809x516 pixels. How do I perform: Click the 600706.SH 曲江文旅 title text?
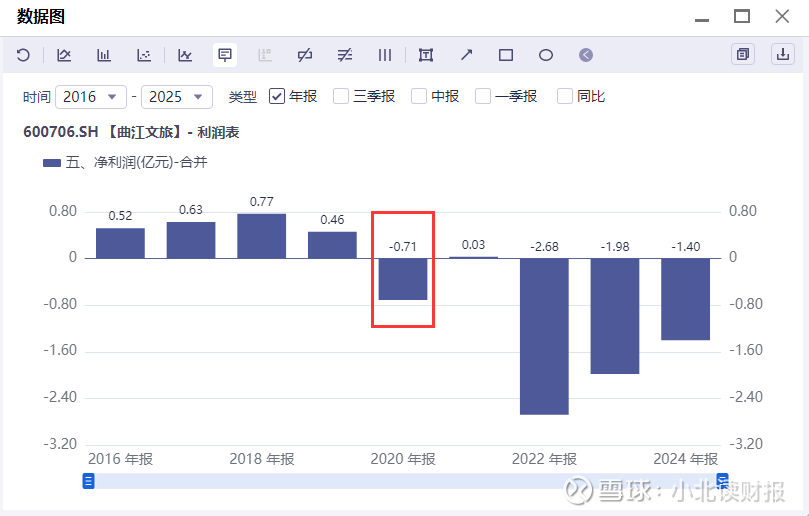[131, 133]
